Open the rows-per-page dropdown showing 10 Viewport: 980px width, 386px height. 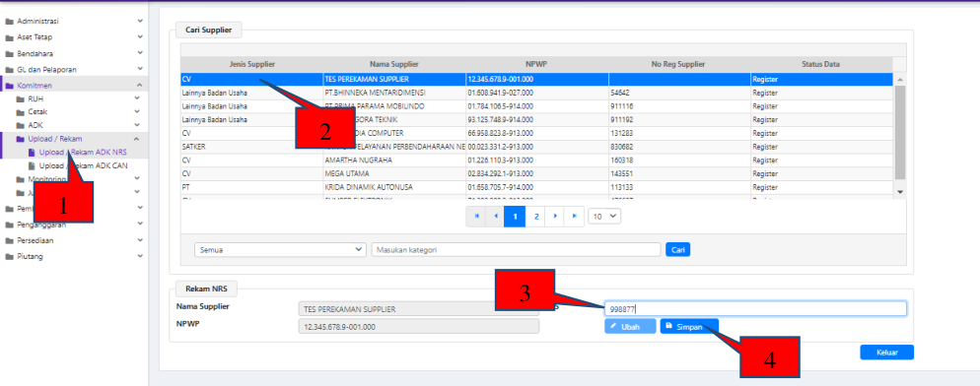click(604, 216)
